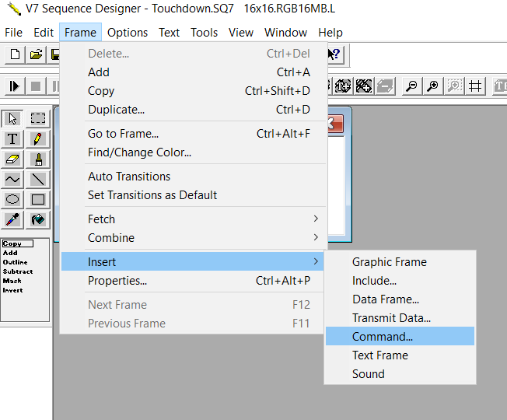This screenshot has height=420, width=507.
Task: Click the New file toolbar icon
Action: tap(15, 54)
